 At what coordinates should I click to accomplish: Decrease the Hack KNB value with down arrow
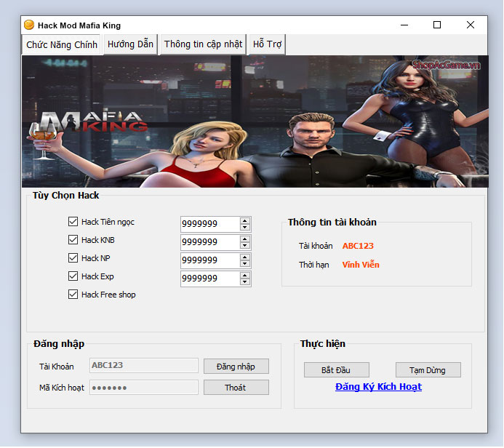(245, 246)
